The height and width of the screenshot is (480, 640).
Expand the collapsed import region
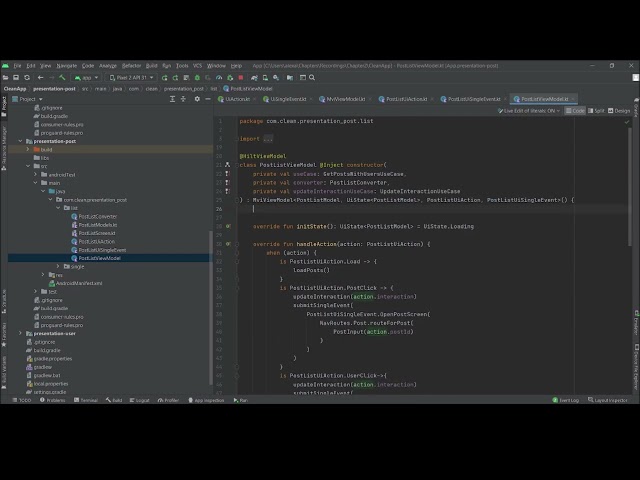click(268, 139)
